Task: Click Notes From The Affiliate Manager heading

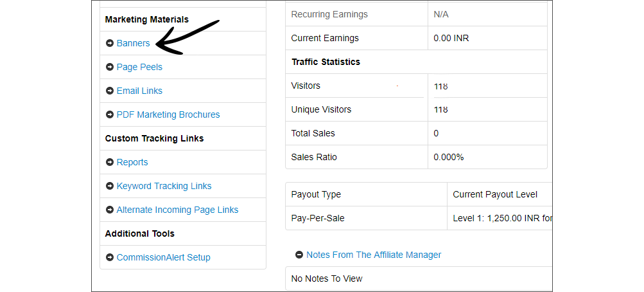Action: (374, 255)
